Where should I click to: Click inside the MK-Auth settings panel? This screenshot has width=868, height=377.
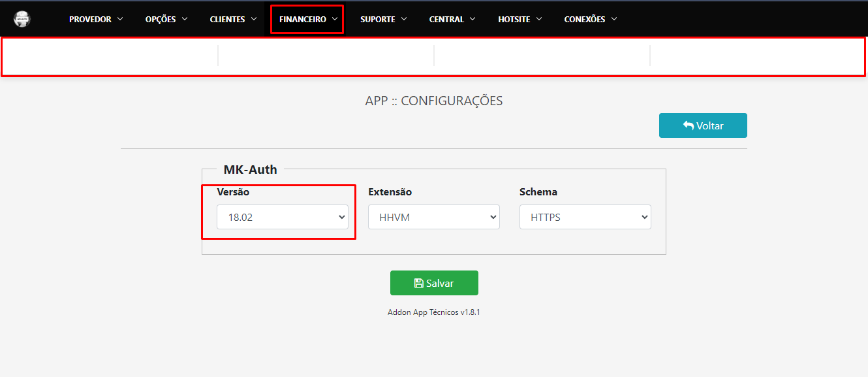434,242
